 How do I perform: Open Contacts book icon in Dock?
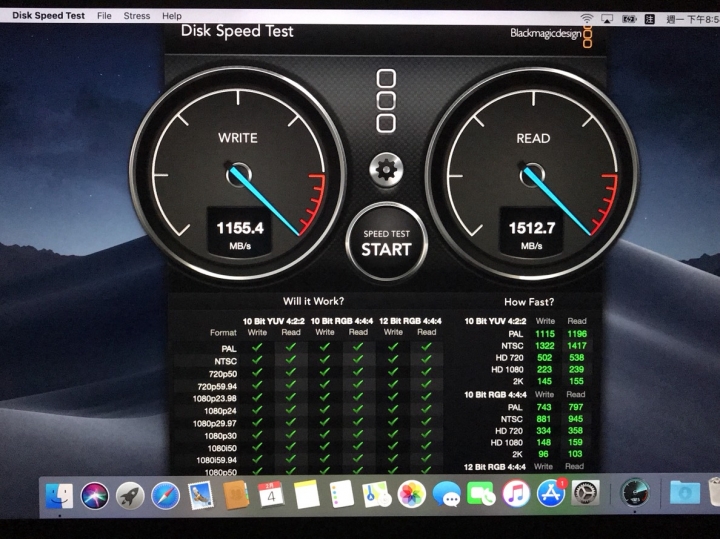pyautogui.click(x=236, y=496)
